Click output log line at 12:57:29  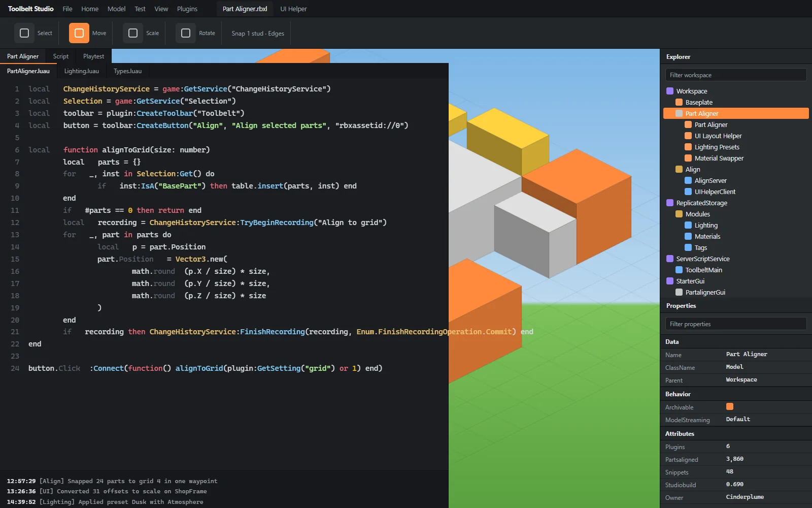coord(112,481)
